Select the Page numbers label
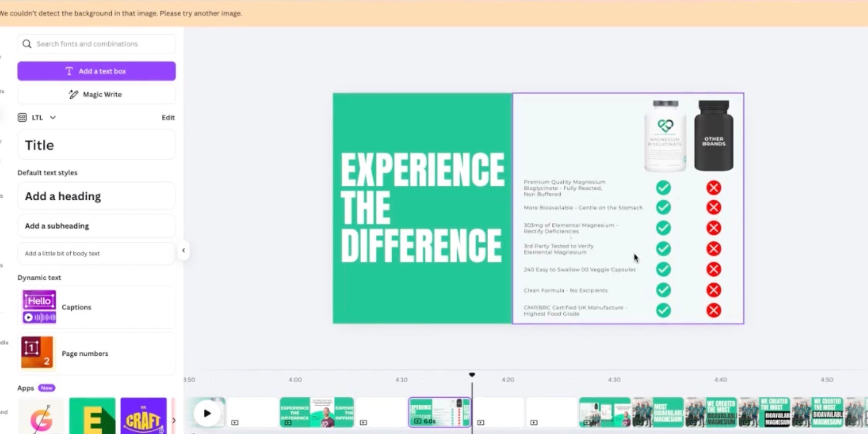Screen dimensions: 868x434 click(x=85, y=353)
